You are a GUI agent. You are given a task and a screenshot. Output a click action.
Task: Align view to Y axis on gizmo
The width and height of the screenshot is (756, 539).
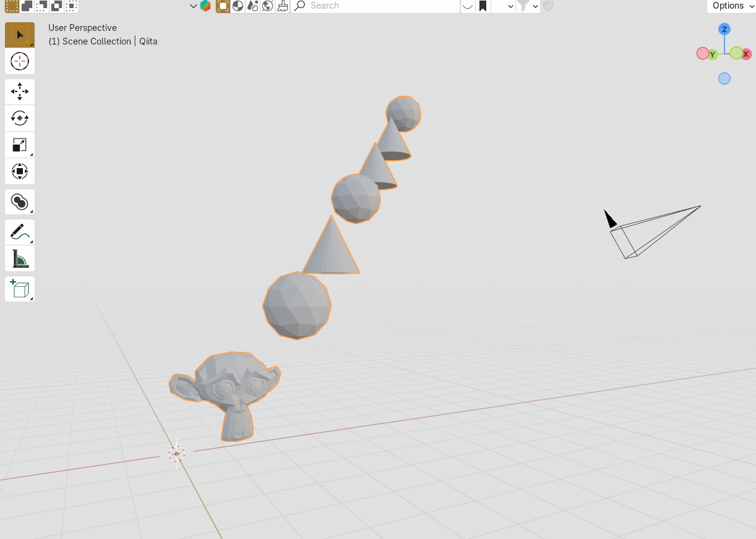point(713,55)
